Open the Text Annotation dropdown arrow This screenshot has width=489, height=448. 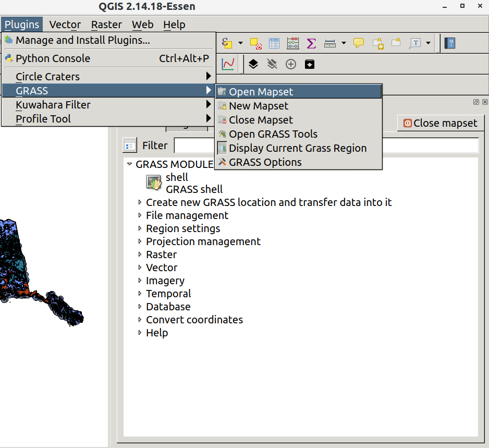[428, 43]
